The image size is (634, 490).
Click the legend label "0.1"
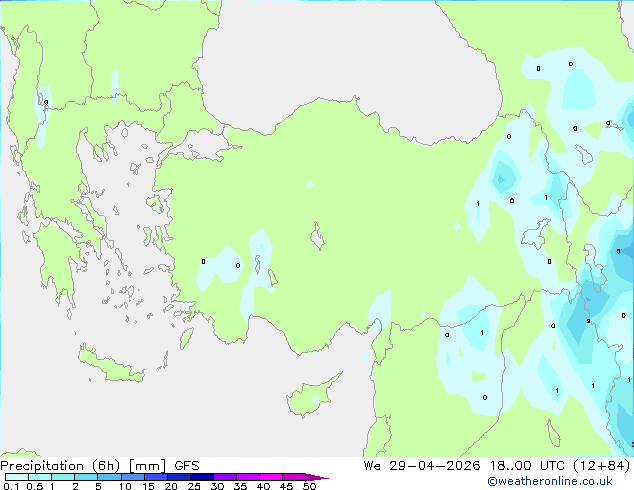point(11,486)
